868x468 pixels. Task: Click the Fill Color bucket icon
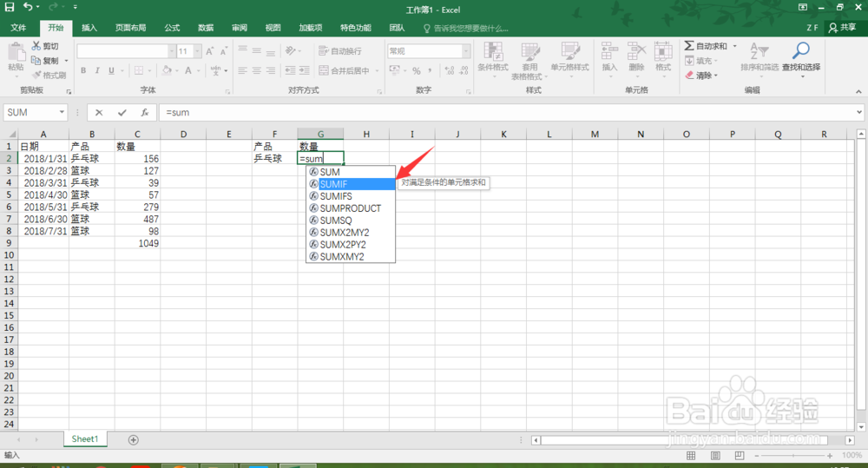pyautogui.click(x=167, y=70)
